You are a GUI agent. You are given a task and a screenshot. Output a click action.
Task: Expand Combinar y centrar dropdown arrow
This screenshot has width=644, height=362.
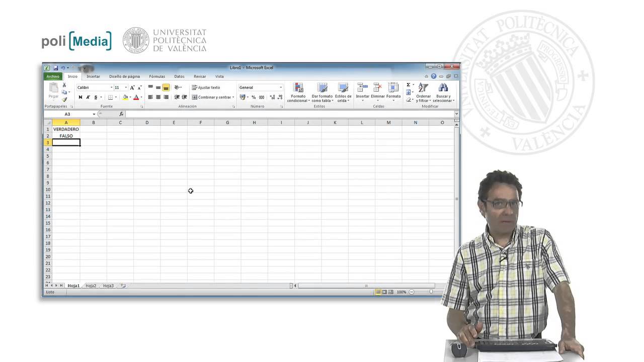[233, 97]
